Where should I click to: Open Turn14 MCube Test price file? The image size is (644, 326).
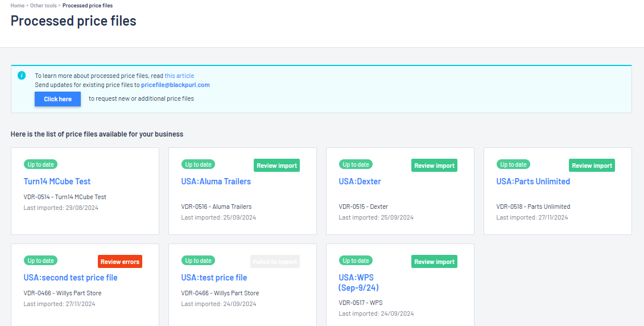pos(57,181)
